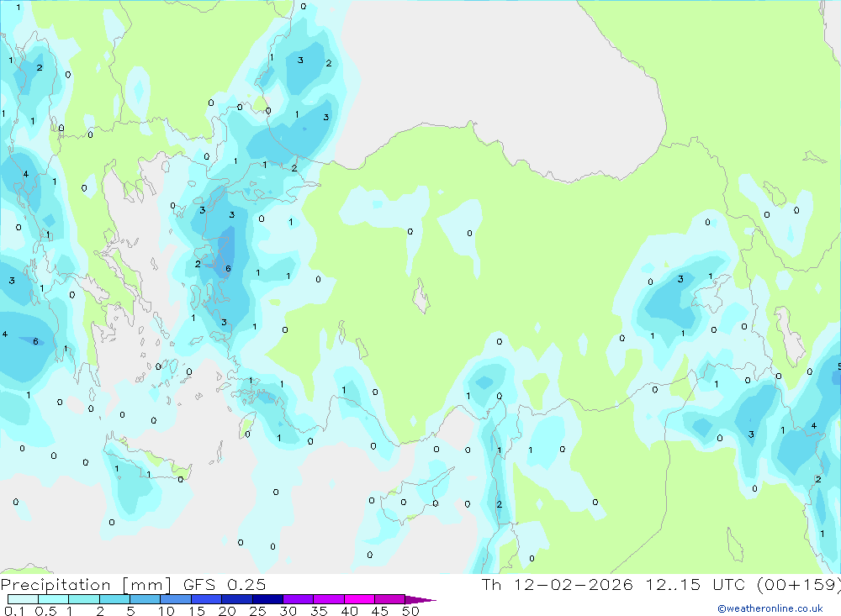
Task: Click the '0.5' legend scale label
Action: (45, 611)
